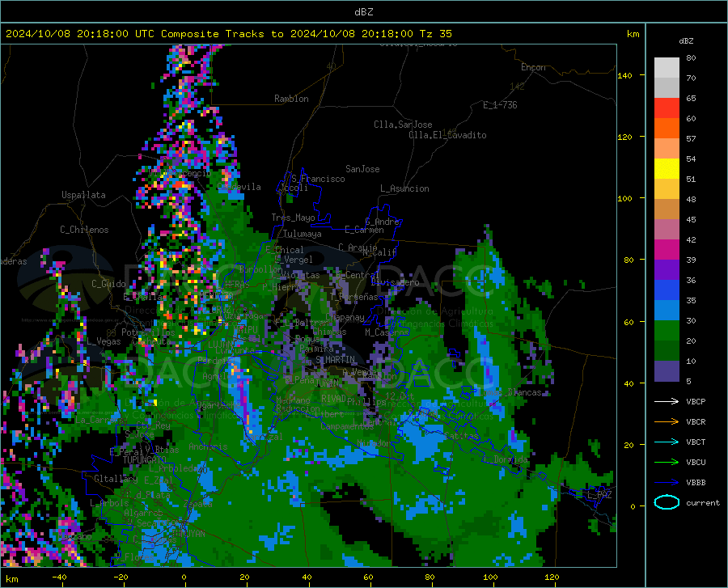728x588 pixels.
Task: Click the Clla.El_Cavadito place label
Action: (x=447, y=135)
